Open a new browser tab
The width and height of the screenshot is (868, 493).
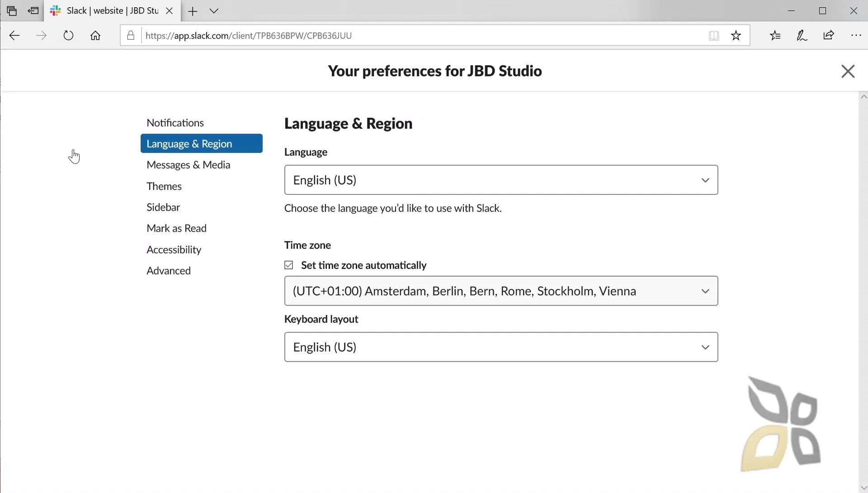pyautogui.click(x=193, y=11)
